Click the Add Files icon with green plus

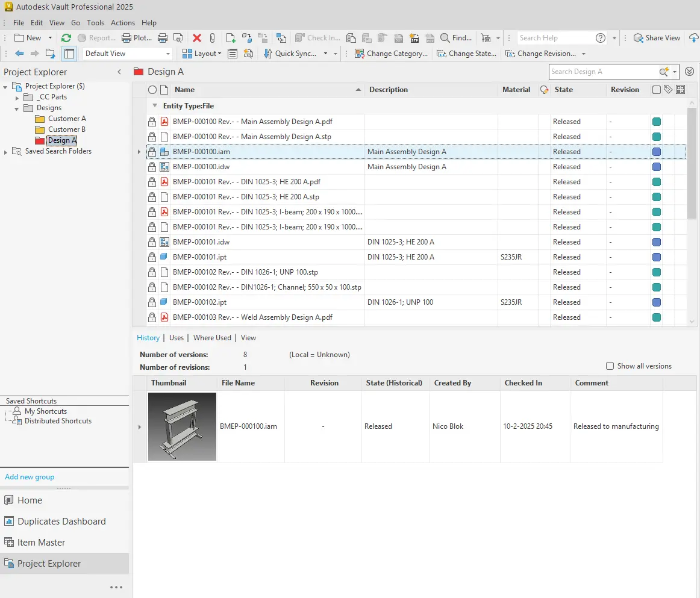pos(230,38)
